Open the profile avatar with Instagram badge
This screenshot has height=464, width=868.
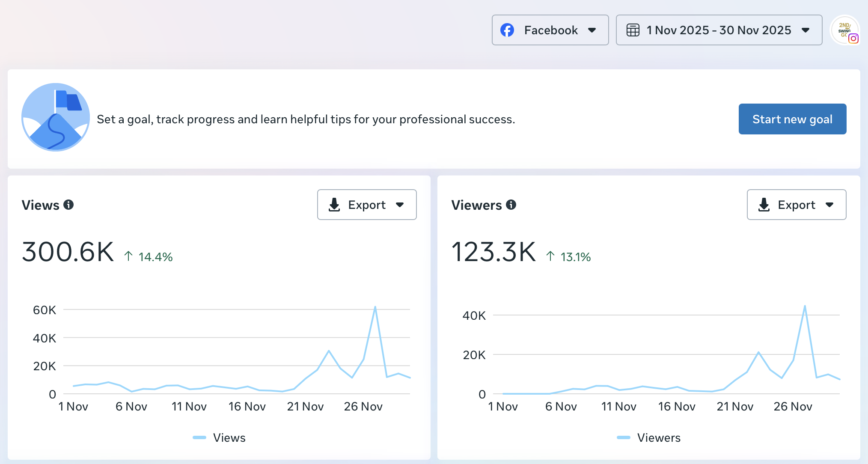point(845,30)
